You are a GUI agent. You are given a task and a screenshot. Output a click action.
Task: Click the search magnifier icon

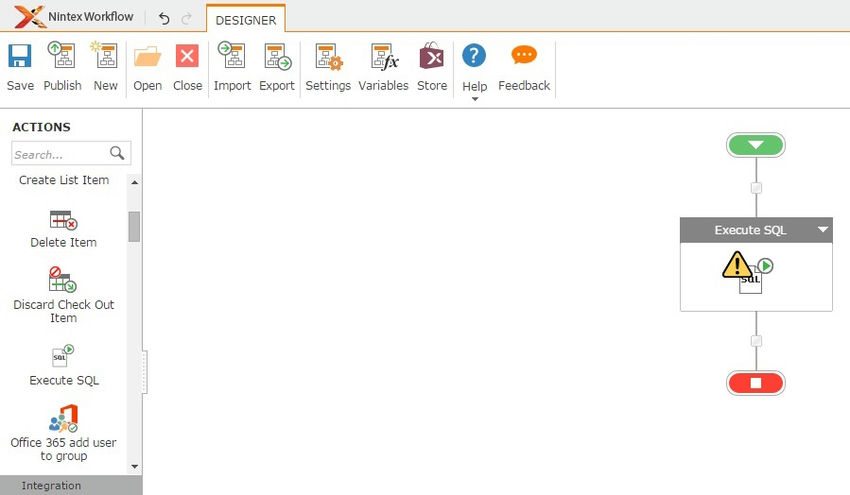pos(117,153)
